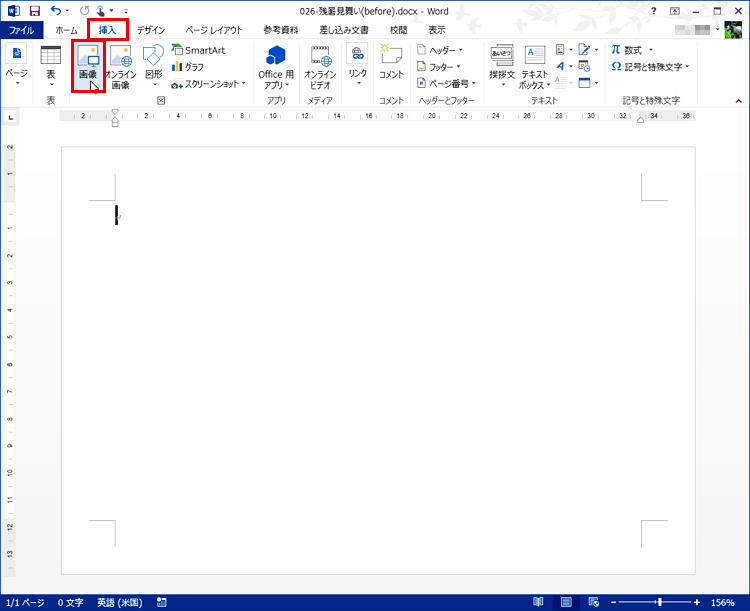Click the 英語 (米国) language indicator
Image resolution: width=750 pixels, height=611 pixels.
tap(120, 602)
